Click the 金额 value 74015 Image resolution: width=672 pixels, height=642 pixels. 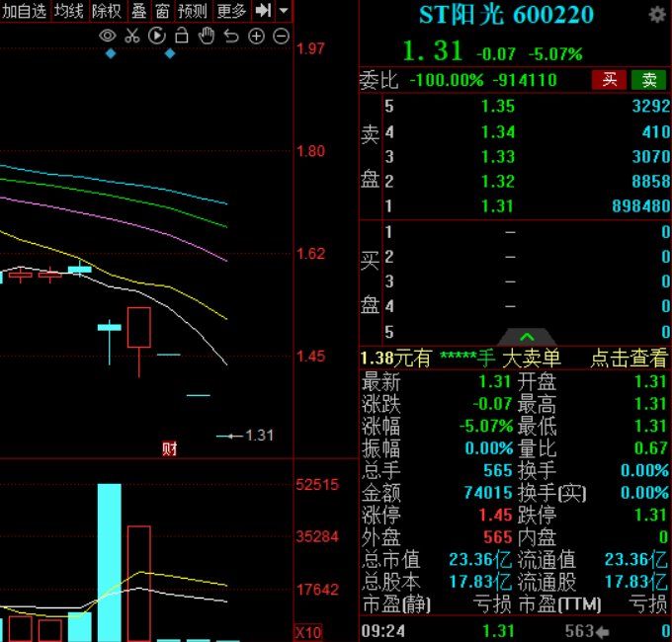[x=488, y=493]
